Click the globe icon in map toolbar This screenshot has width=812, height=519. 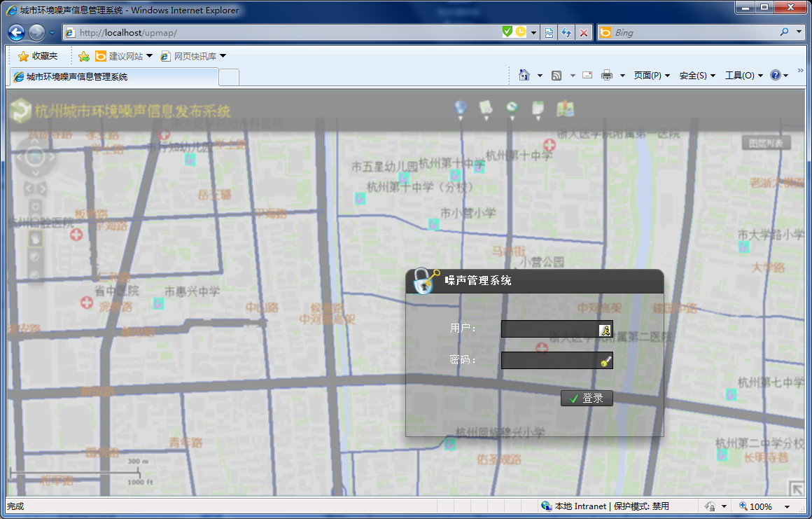pyautogui.click(x=460, y=108)
